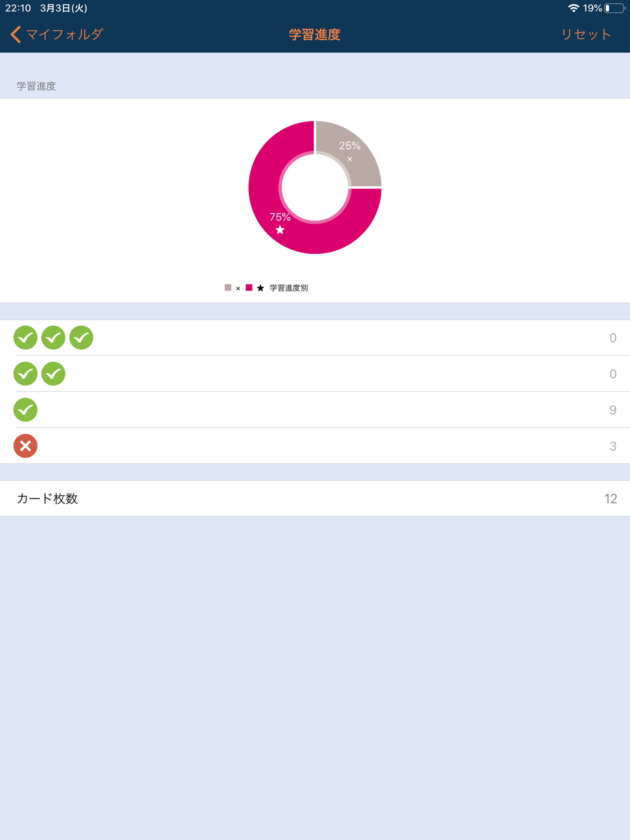Click the gray × legend swatch
Viewport: 630px width, 840px height.
(228, 287)
